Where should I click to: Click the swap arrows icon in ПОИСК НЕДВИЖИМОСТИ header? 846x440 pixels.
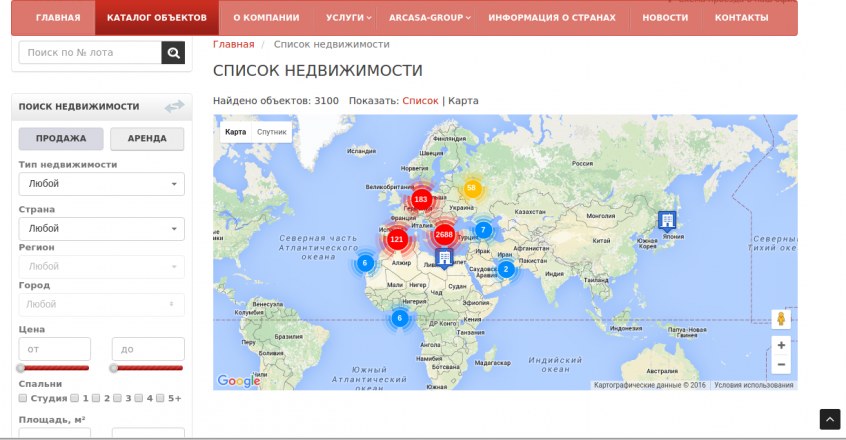coord(174,106)
